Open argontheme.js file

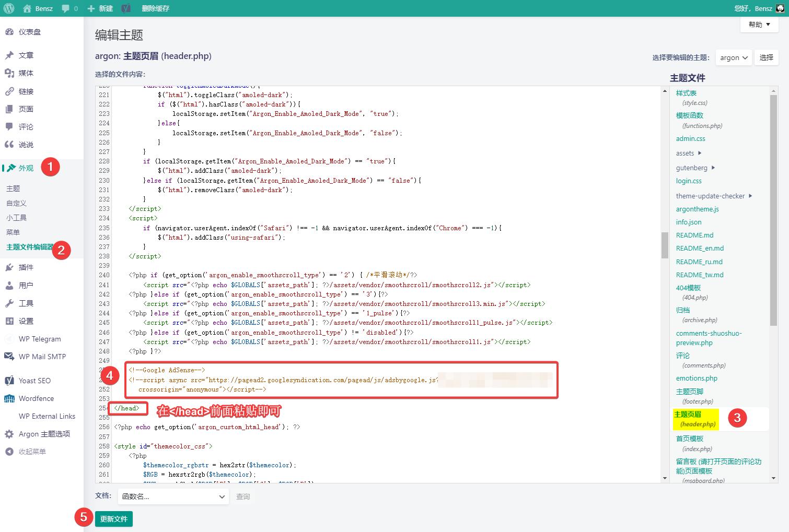[697, 209]
